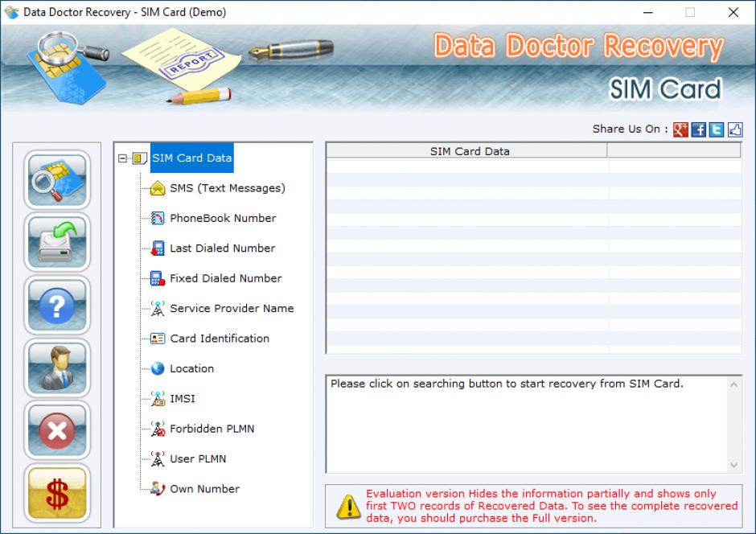Click the PhoneBook Number icon
756x534 pixels.
[x=158, y=218]
